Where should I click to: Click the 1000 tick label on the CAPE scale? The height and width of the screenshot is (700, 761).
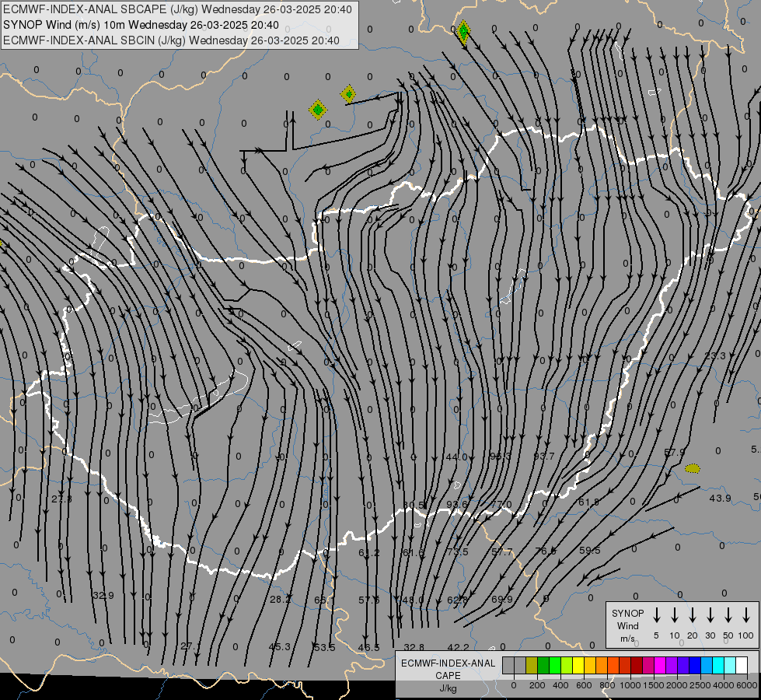point(630,685)
